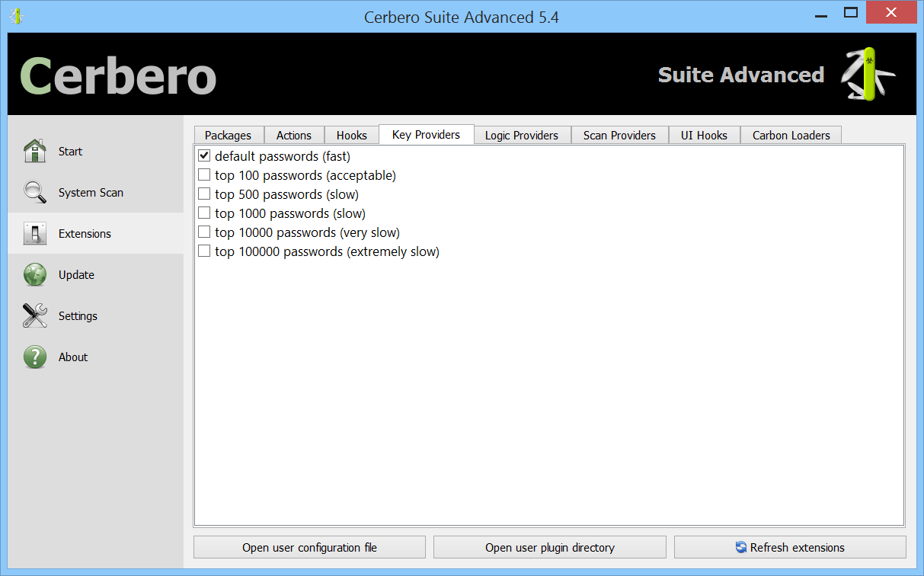Enable top 100 passwords checkbox

[x=204, y=174]
